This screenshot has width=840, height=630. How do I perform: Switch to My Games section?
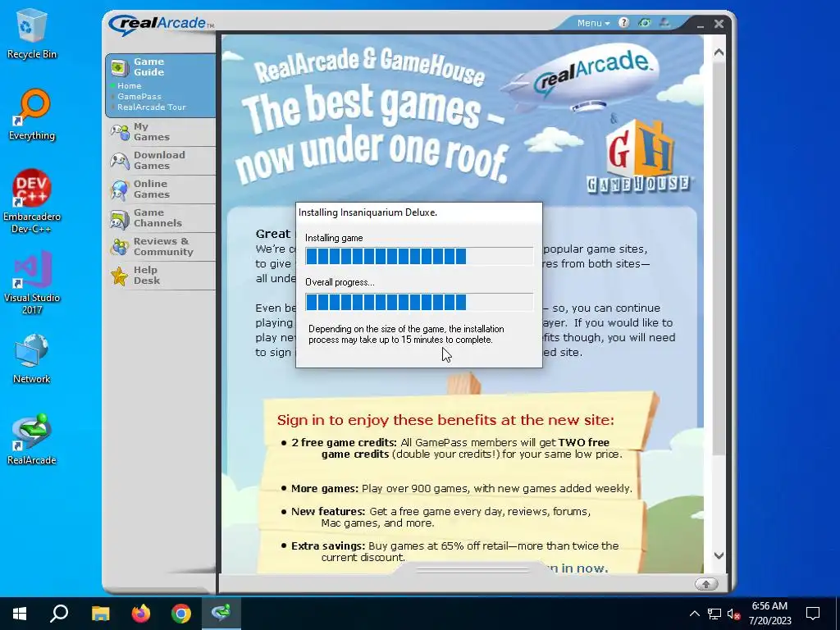tap(162, 132)
